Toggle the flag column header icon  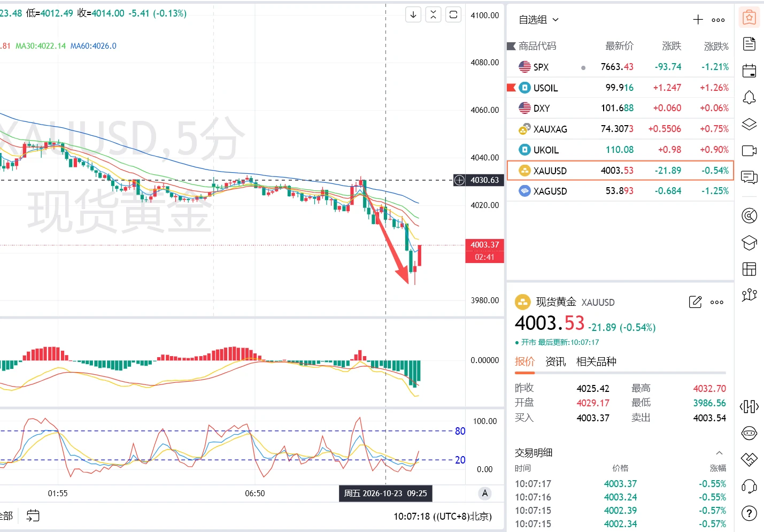pos(511,46)
